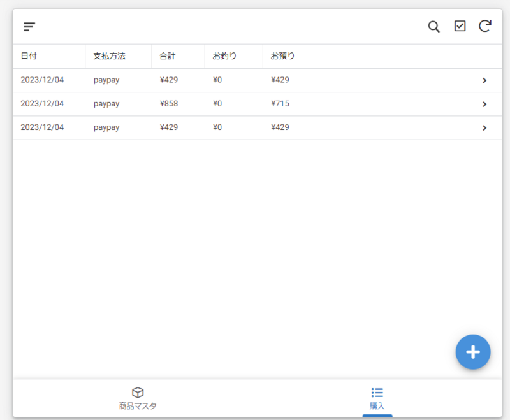Add a new purchase with plus button
The height and width of the screenshot is (420, 510).
[473, 352]
